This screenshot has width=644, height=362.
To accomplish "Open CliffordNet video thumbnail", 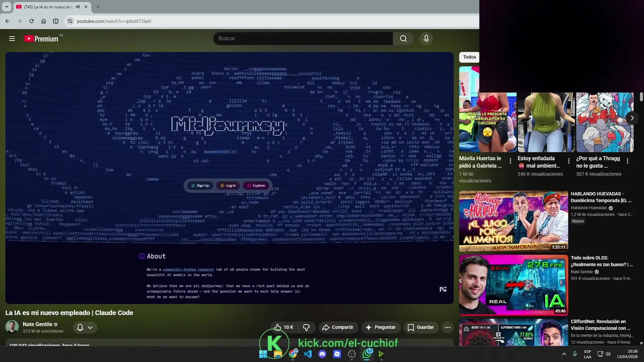I will tap(513, 332).
